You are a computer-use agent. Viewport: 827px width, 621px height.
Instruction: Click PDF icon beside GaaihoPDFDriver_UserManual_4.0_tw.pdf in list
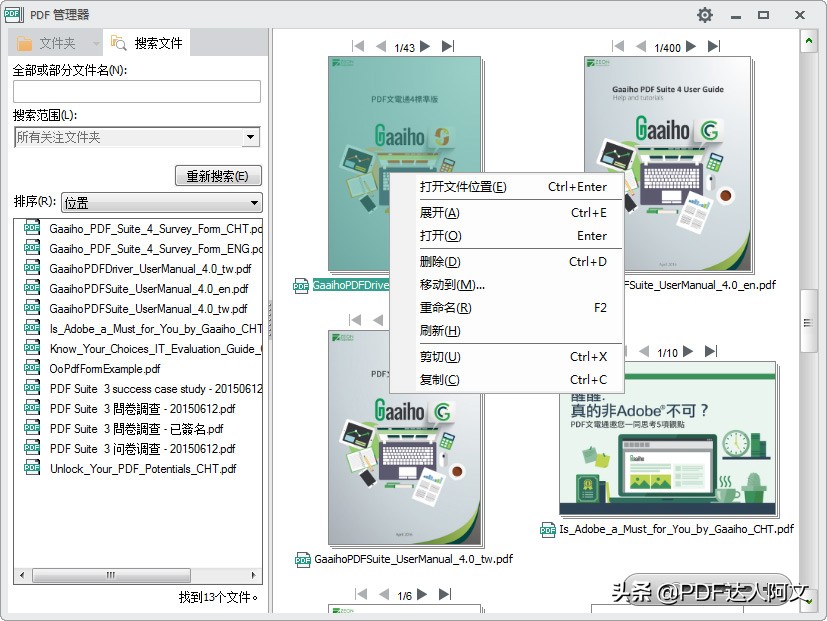[x=32, y=267]
